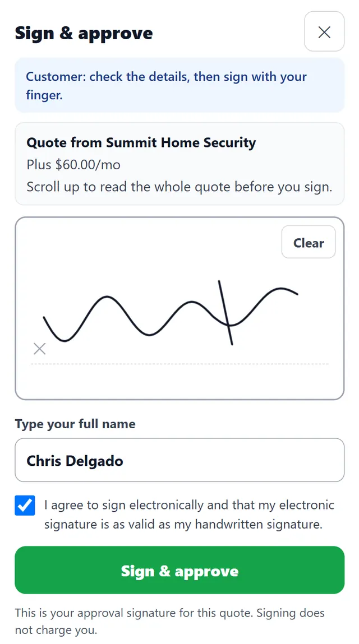Select the Quote from Summit Home Security heading
Image resolution: width=359 pixels, height=644 pixels.
coord(141,142)
